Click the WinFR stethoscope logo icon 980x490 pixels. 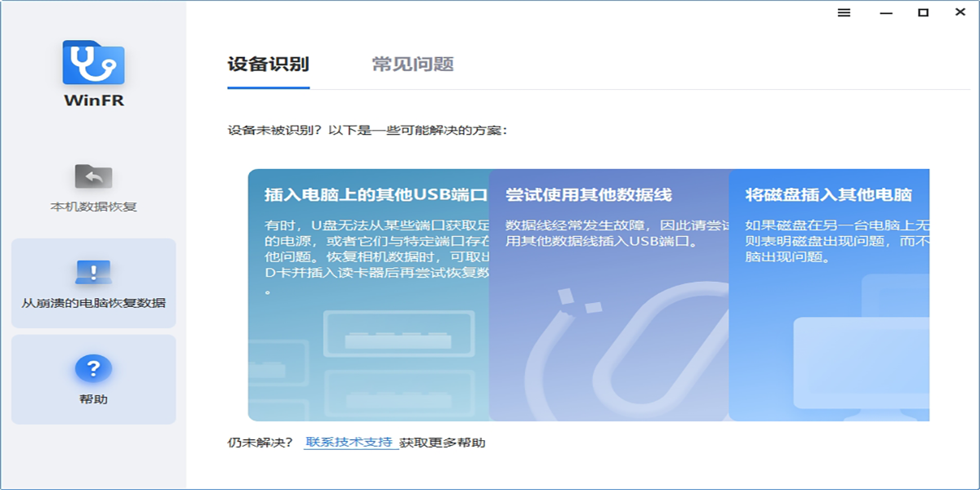click(x=93, y=63)
